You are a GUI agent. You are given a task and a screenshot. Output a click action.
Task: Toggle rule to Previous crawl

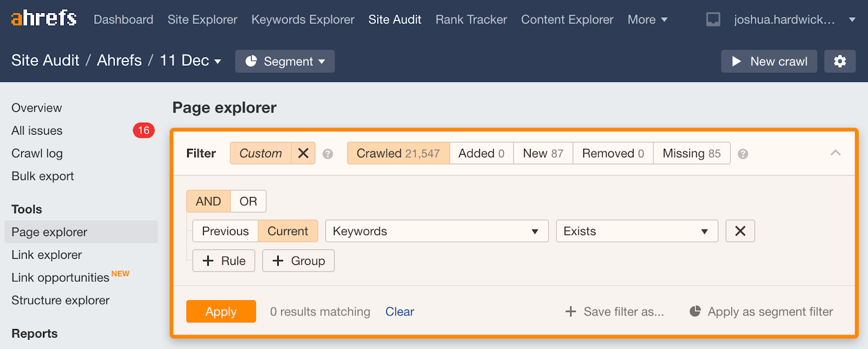225,231
